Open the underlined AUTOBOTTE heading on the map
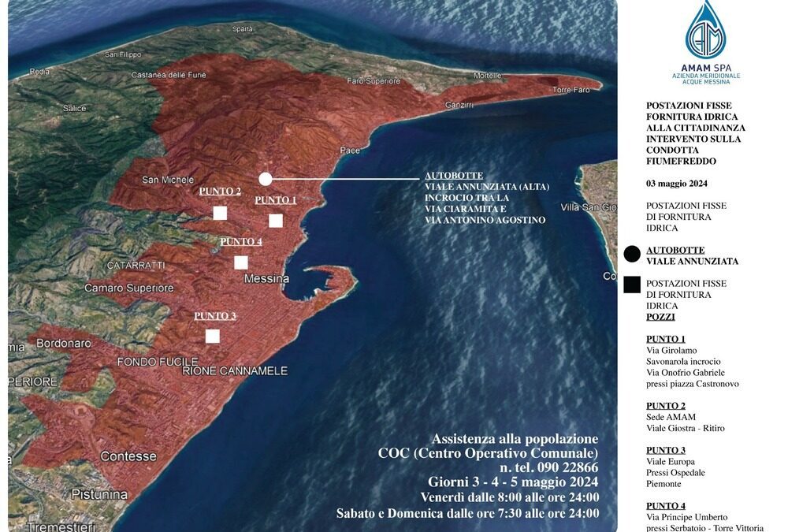The height and width of the screenshot is (532, 788). point(454,176)
